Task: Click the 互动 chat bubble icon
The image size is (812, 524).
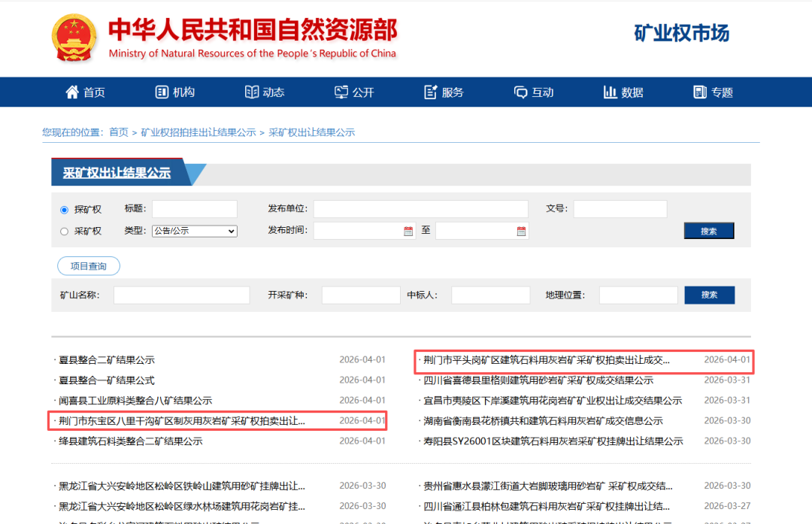Action: tap(520, 92)
